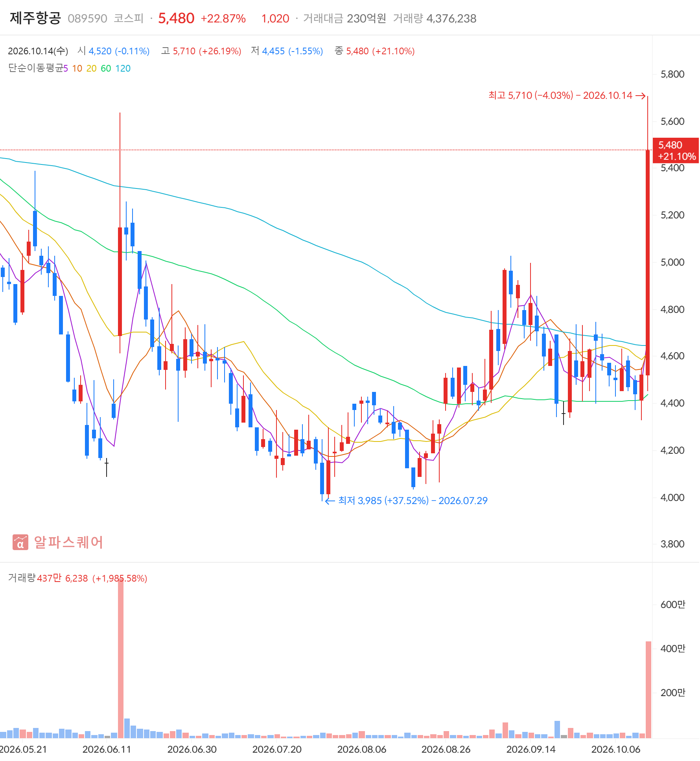Click the 2026.09.14 date axis label
The height and width of the screenshot is (761, 700).
(531, 750)
